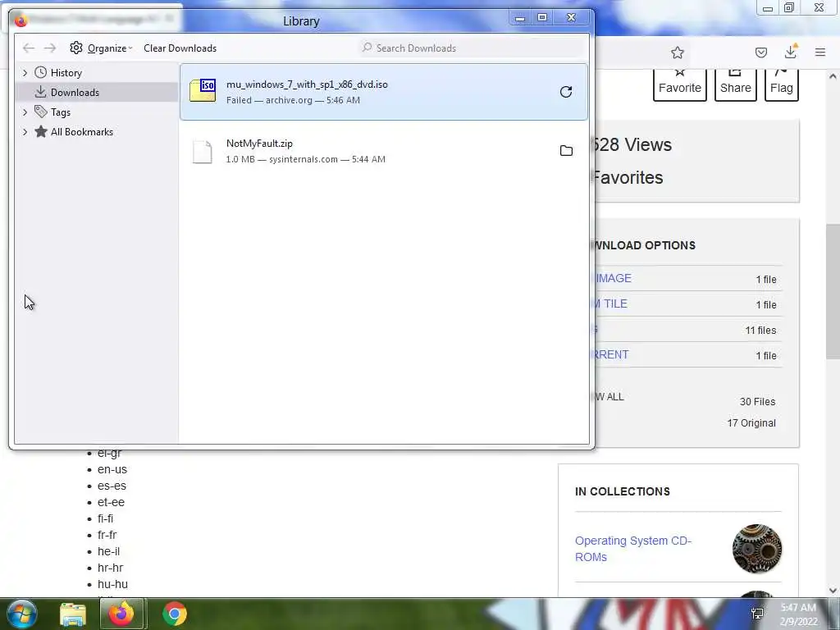The image size is (840, 630).
Task: Click the scroll down arrow on page scrollbar
Action: tap(833, 590)
